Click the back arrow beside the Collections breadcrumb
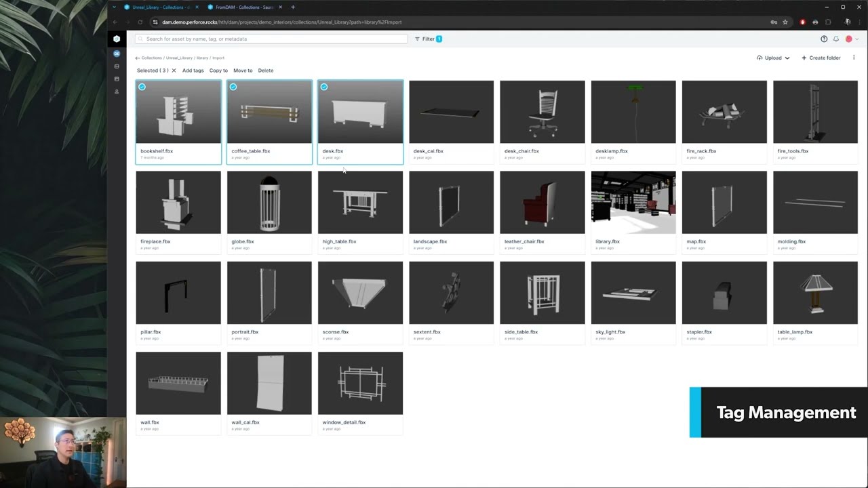Screen dimensions: 868x488 138,58
